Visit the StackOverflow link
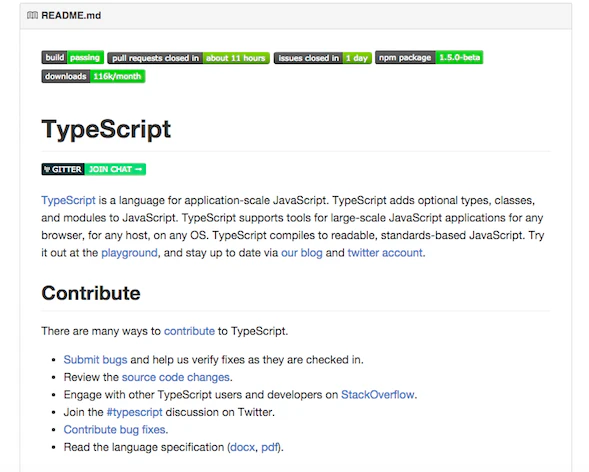The height and width of the screenshot is (472, 589). pyautogui.click(x=378, y=395)
